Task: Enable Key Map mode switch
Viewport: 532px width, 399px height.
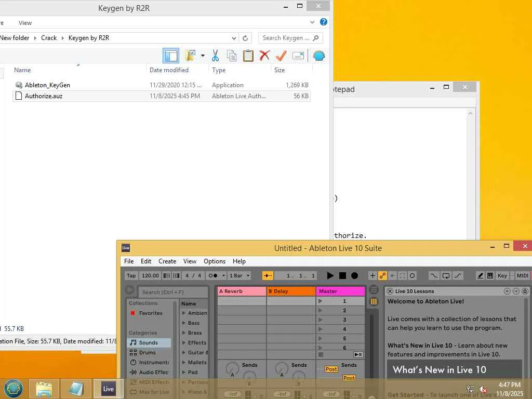Action: click(x=502, y=276)
